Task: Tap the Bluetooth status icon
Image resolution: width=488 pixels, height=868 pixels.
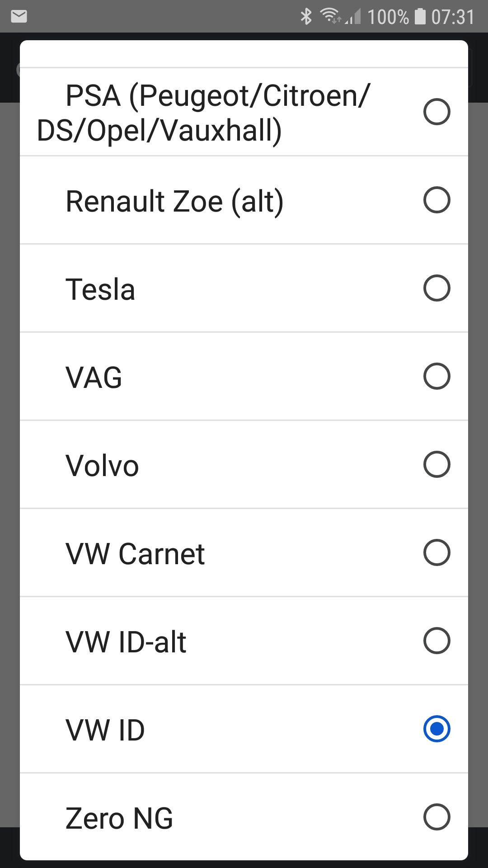Action: pyautogui.click(x=306, y=17)
